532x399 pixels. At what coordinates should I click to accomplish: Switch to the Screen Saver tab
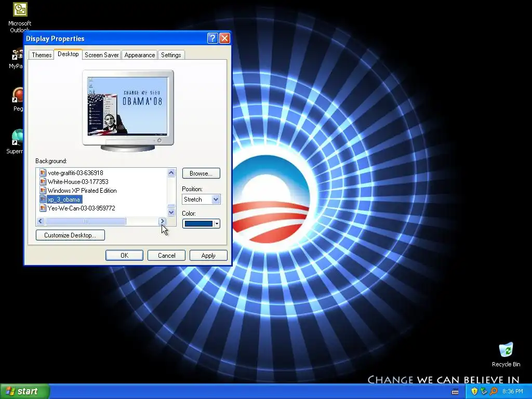101,55
